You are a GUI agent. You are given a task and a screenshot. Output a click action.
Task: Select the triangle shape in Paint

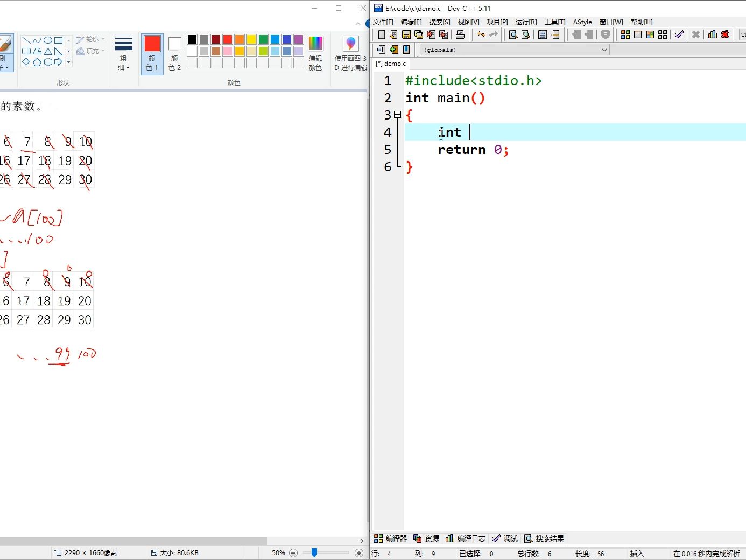click(48, 51)
